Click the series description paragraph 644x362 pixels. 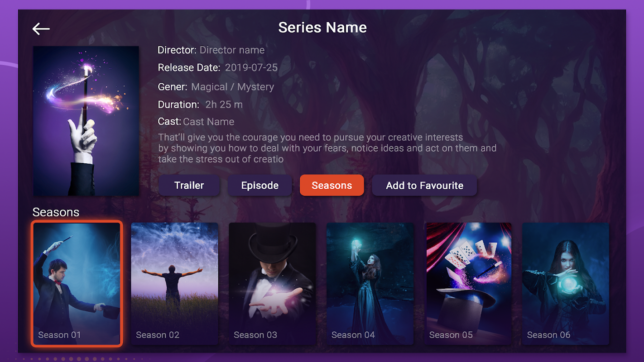(327, 148)
